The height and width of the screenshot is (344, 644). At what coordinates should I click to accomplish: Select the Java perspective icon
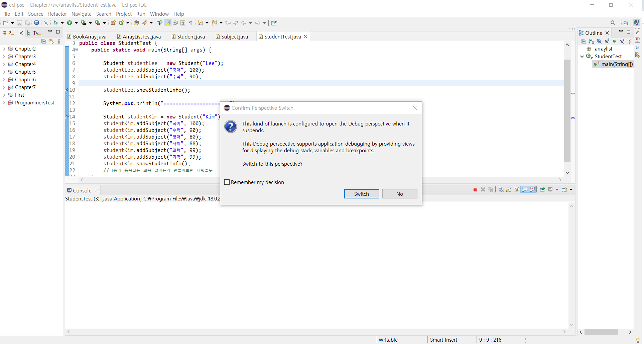coord(636,23)
